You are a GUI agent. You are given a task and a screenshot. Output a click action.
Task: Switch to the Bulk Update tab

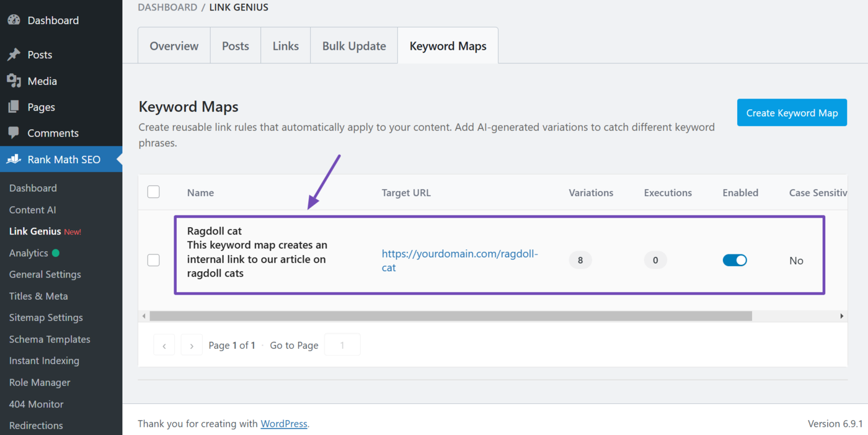(x=354, y=46)
